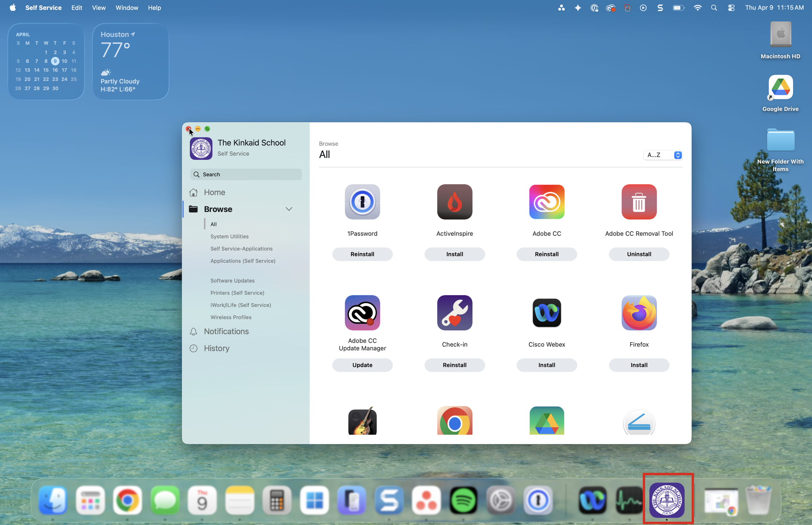Click the 1Password app icon
812x525 pixels.
click(362, 202)
